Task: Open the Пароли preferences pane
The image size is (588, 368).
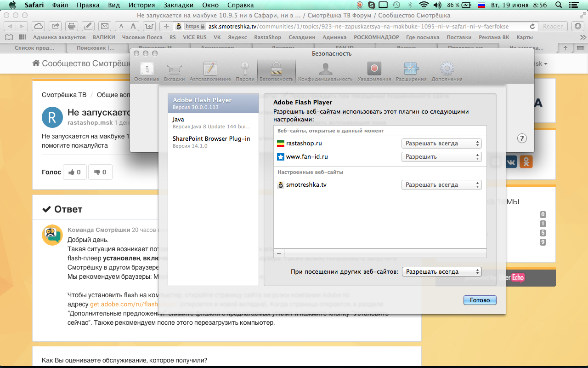Action: [245, 71]
